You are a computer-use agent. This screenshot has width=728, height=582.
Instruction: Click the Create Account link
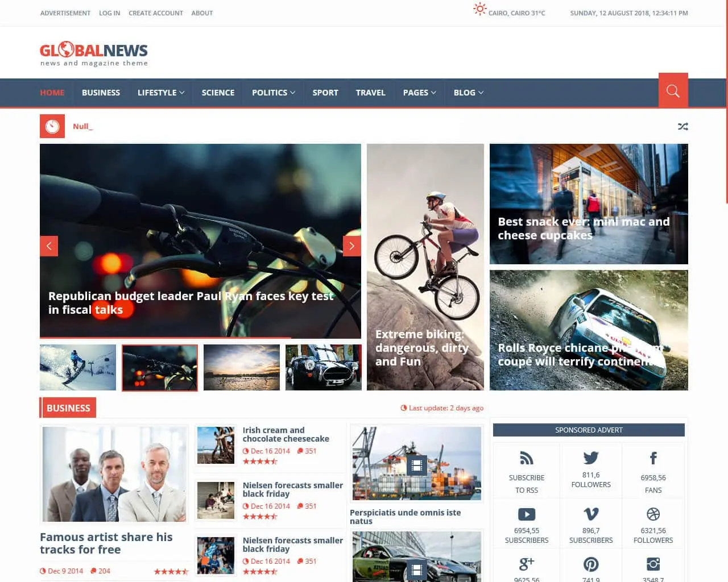point(156,13)
